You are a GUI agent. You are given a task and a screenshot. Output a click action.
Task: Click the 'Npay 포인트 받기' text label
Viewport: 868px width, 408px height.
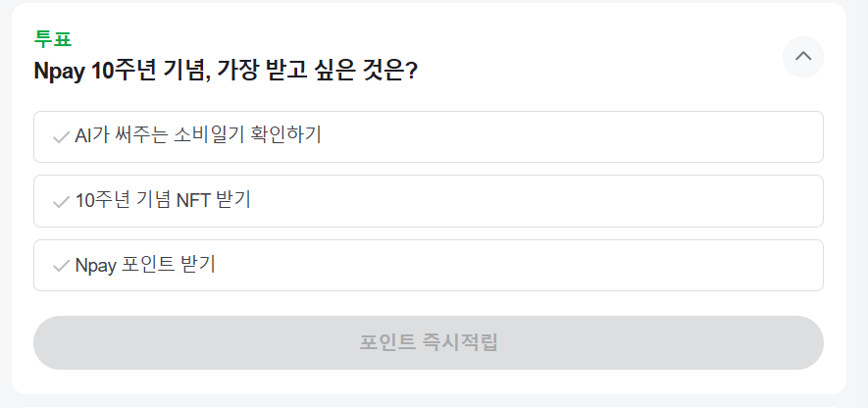[x=145, y=265]
